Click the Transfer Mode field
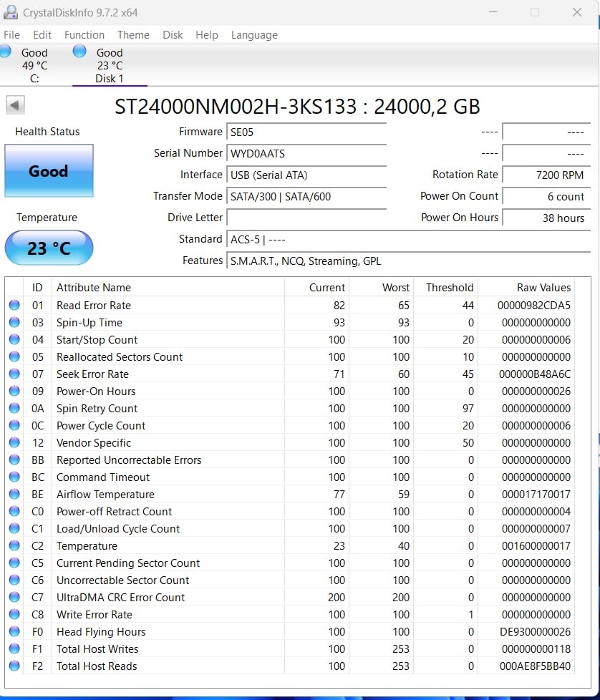 (x=306, y=196)
